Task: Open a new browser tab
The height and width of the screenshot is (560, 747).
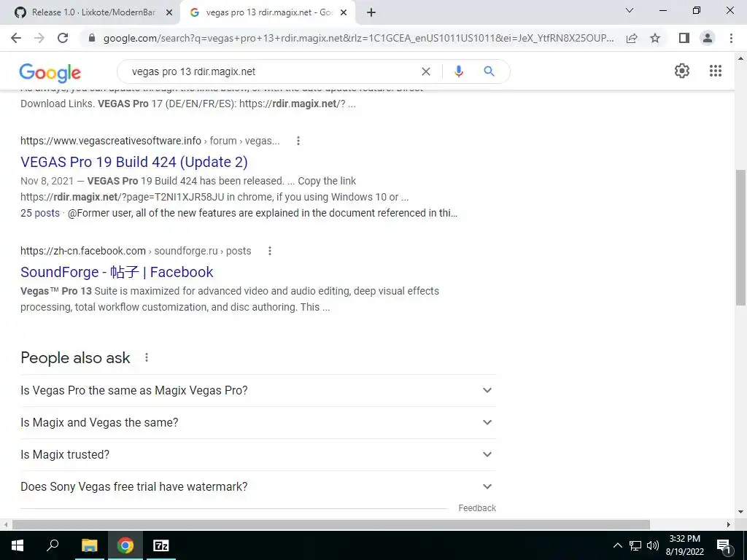Action: click(x=371, y=12)
